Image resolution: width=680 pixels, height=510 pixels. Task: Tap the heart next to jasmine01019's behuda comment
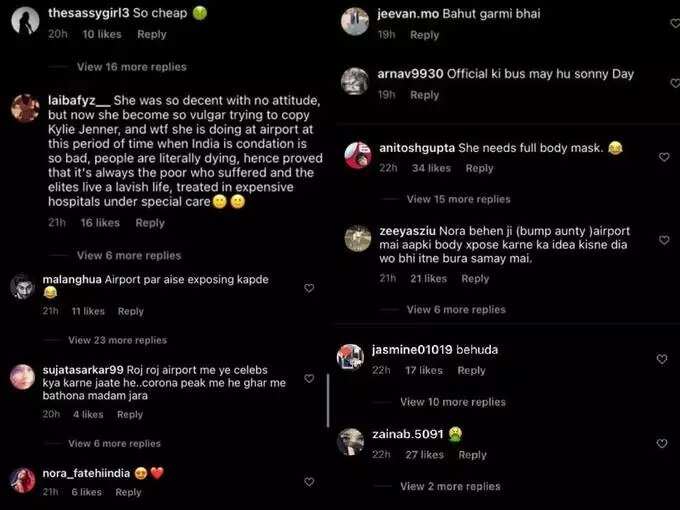tap(662, 359)
